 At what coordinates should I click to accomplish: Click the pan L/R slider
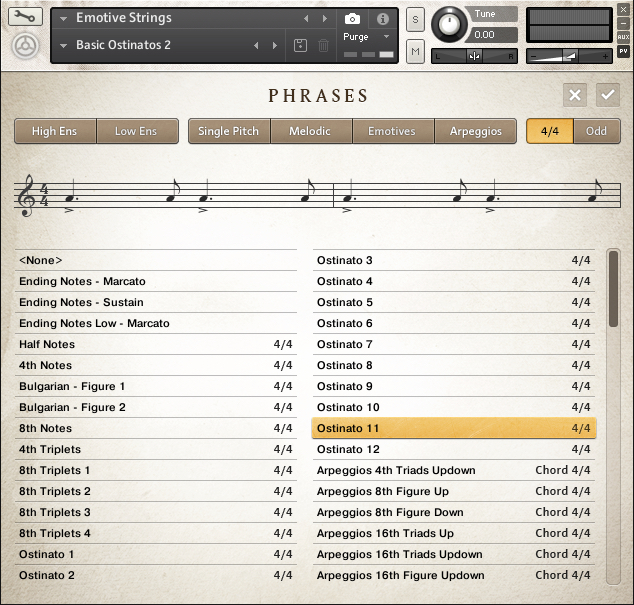[x=475, y=56]
